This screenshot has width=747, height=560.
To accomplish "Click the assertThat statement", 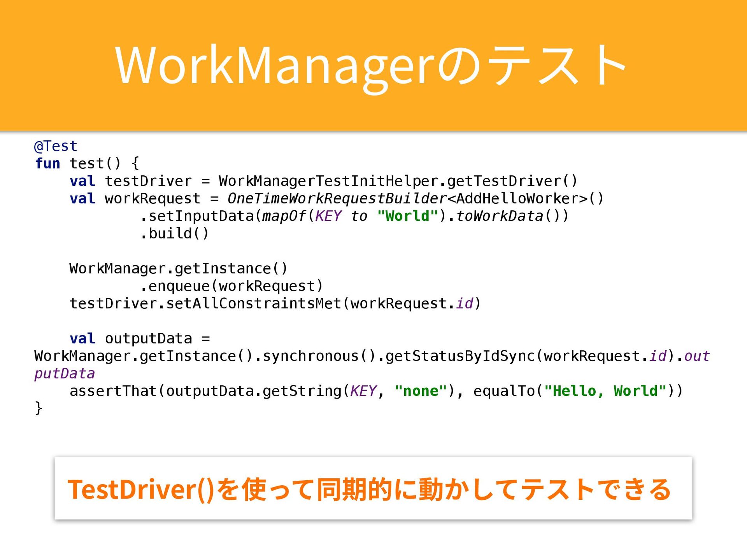I will (114, 391).
